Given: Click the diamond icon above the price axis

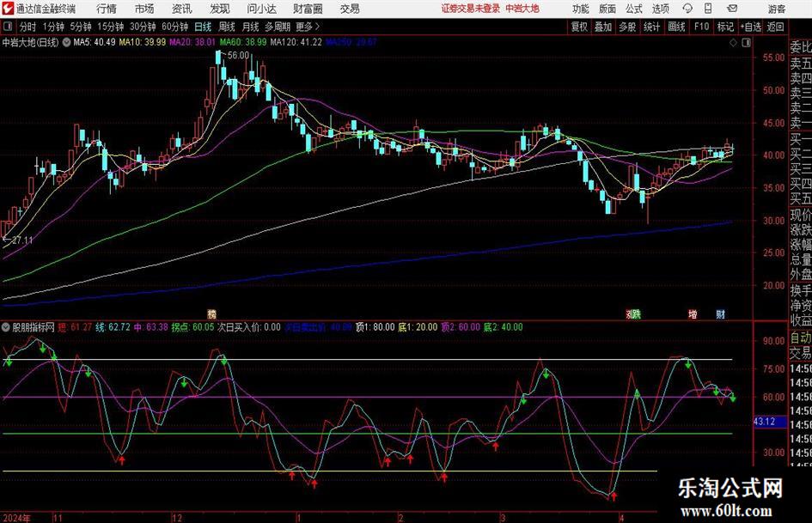Looking at the screenshot, I should pos(733,43).
